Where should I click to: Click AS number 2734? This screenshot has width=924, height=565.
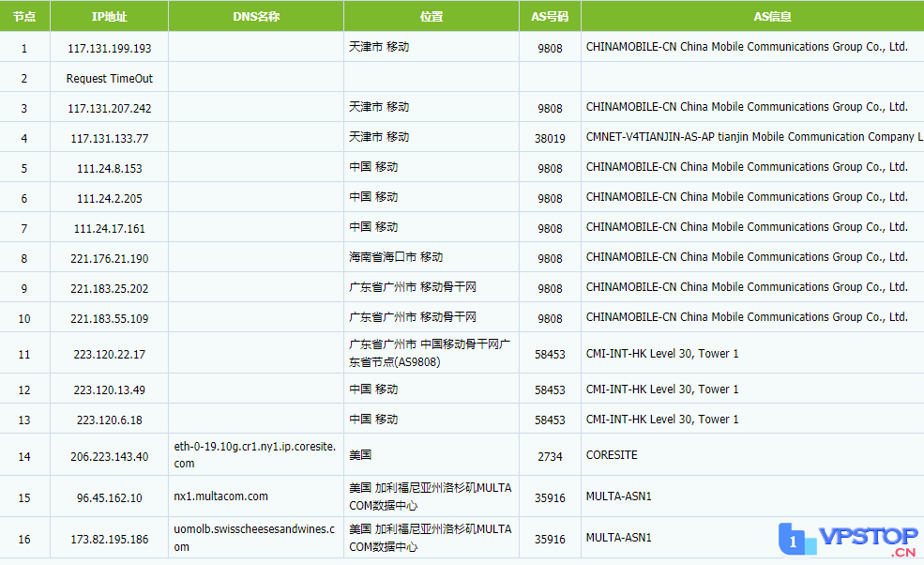pos(550,457)
